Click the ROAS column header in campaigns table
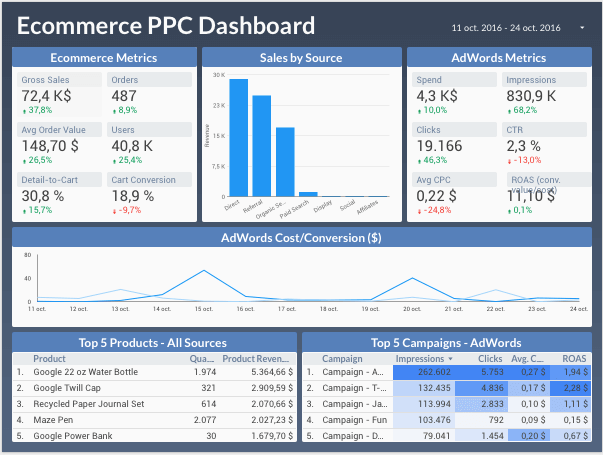 pyautogui.click(x=574, y=358)
